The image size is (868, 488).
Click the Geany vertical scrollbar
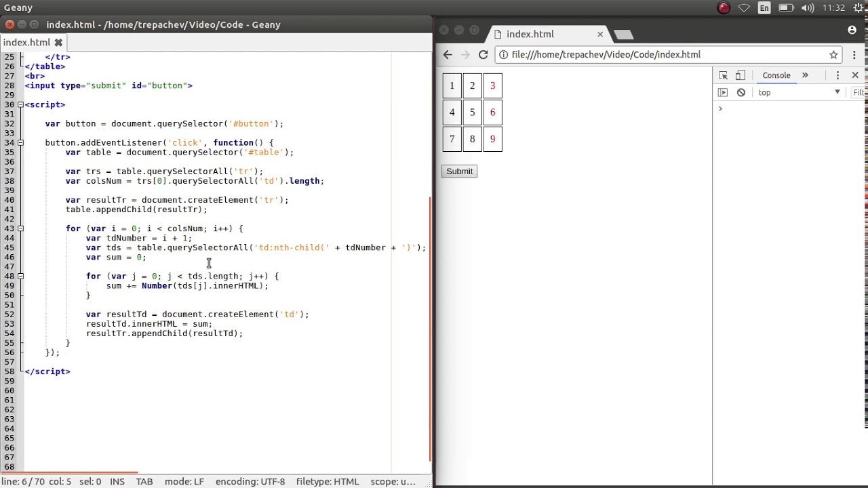(x=430, y=329)
